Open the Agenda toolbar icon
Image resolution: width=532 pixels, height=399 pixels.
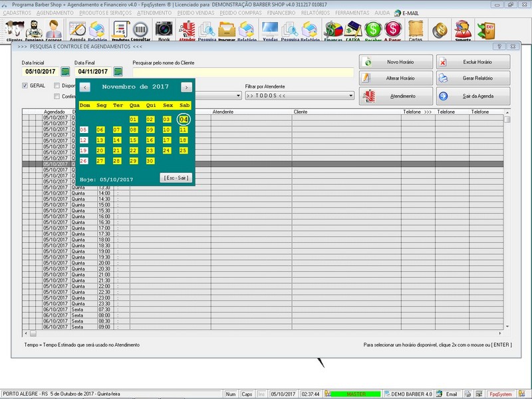78,31
